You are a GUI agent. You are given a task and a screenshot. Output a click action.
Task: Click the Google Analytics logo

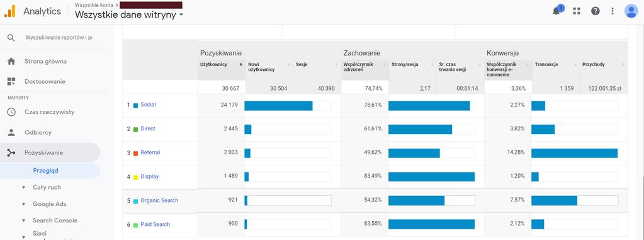pyautogui.click(x=9, y=11)
